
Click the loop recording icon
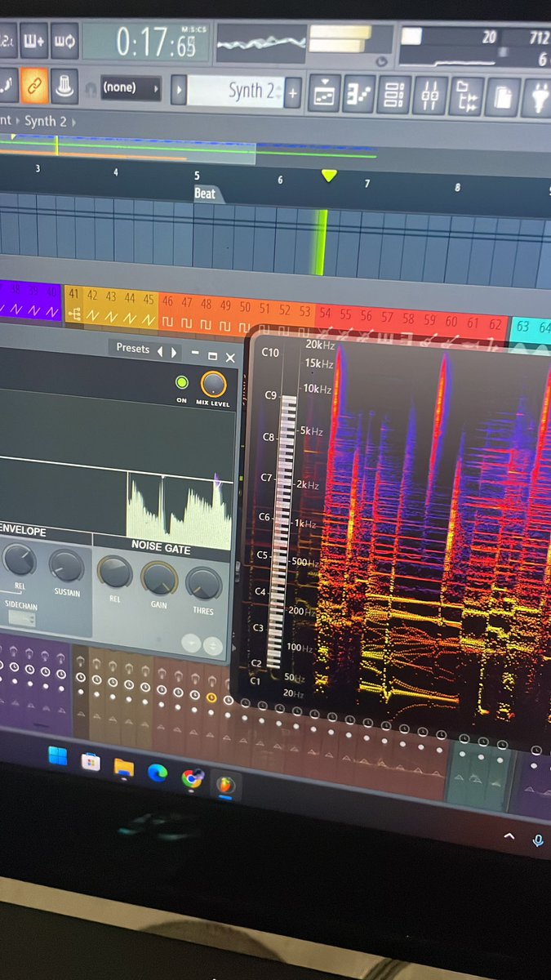click(65, 41)
